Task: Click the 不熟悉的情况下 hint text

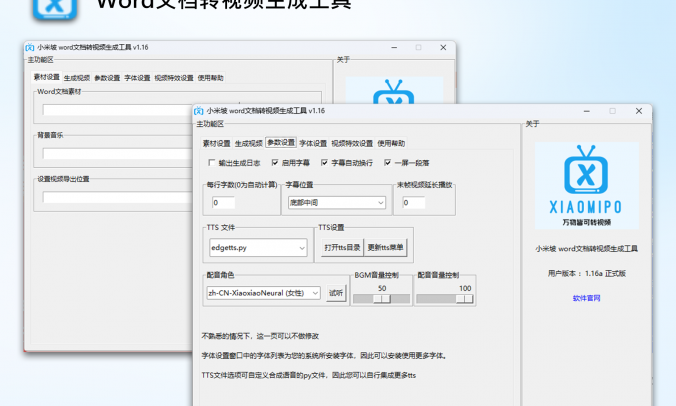Action: click(x=260, y=336)
